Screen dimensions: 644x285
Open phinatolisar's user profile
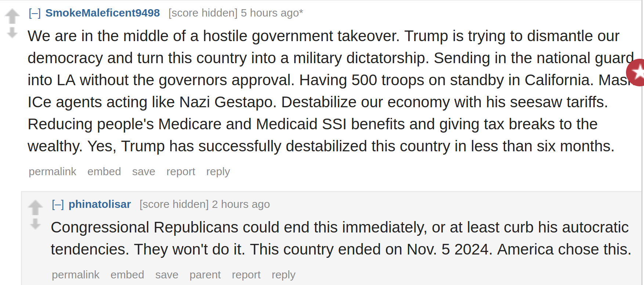tap(100, 204)
